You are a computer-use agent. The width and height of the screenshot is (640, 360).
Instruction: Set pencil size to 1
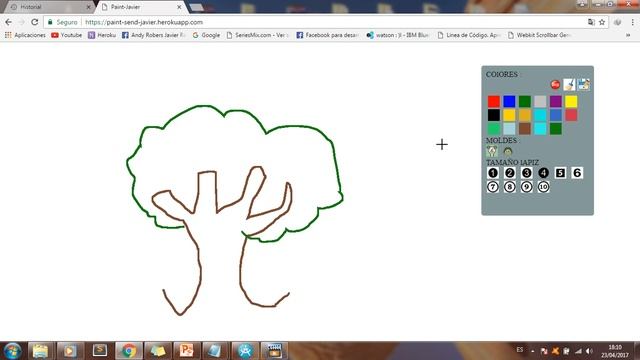pos(493,173)
